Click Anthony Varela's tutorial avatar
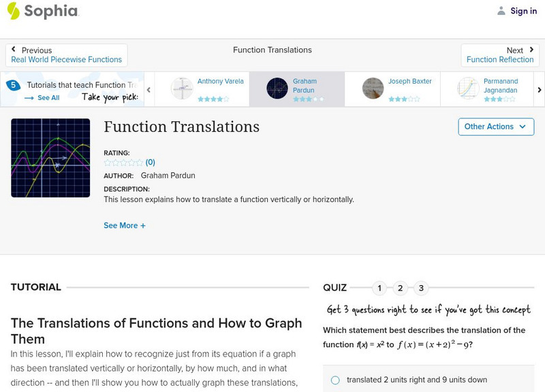 click(x=182, y=88)
